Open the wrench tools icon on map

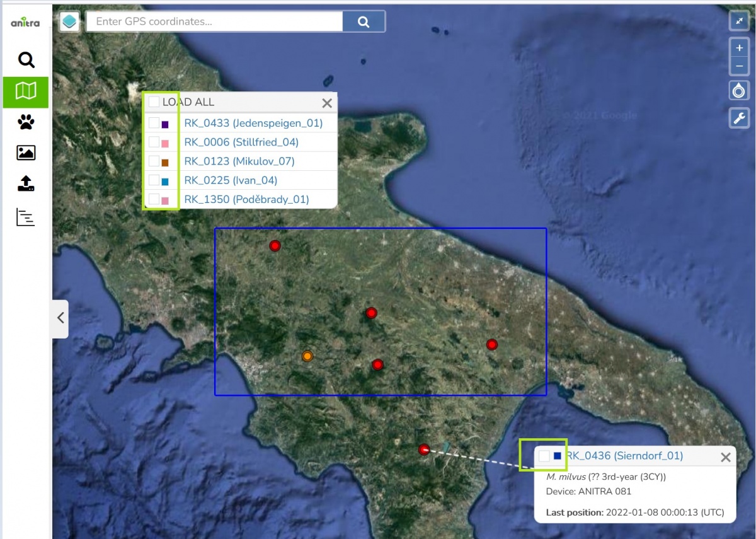(x=739, y=118)
